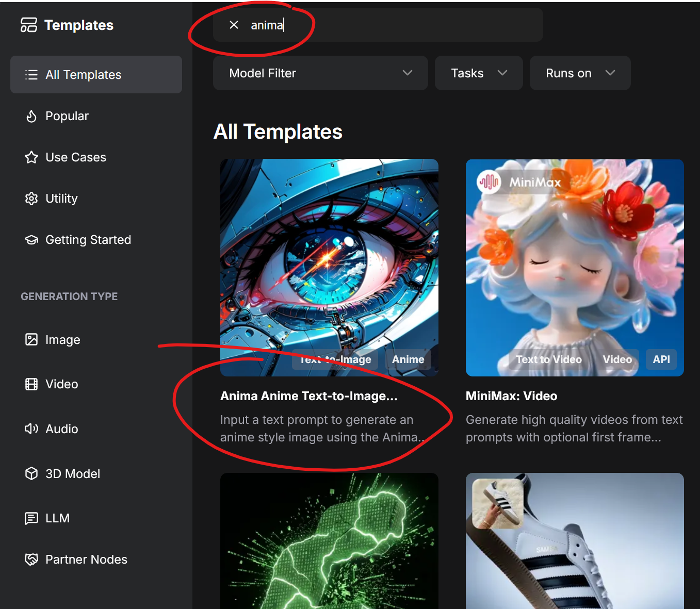Open the green glowing shape template thumbnail

click(x=329, y=541)
